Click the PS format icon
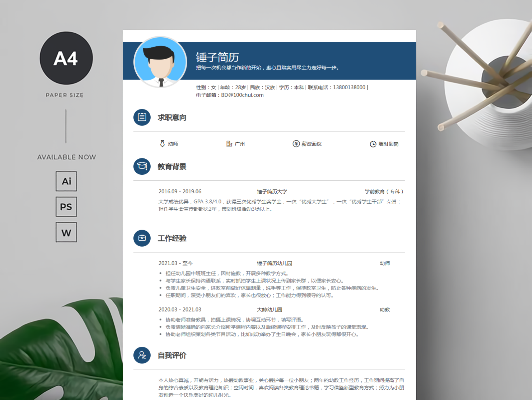 (x=66, y=207)
